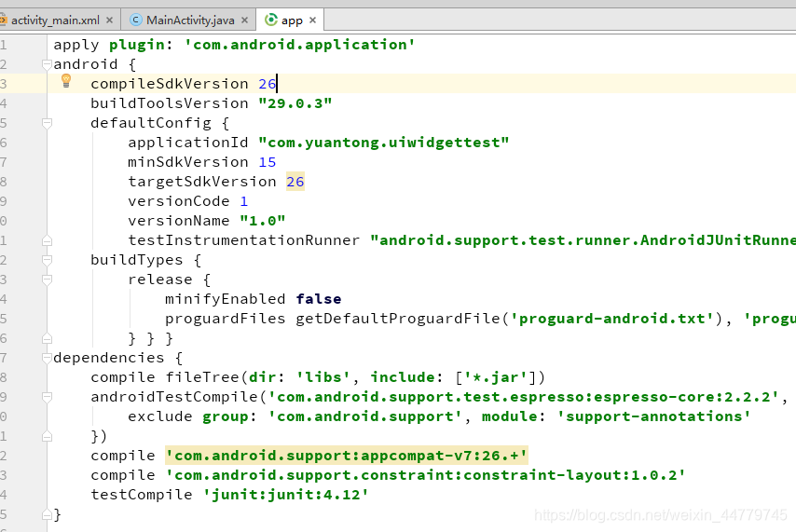
Task: Click the testInstrumentationRunner keyword
Action: [243, 240]
